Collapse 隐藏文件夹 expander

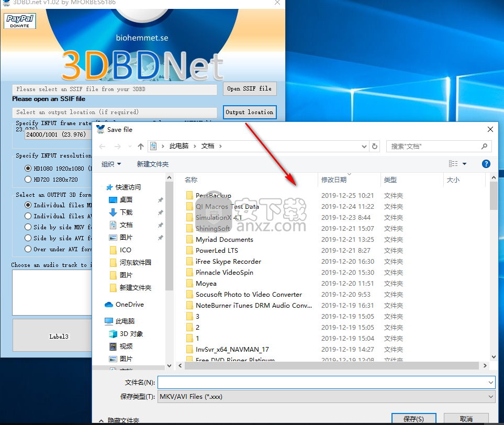tap(101, 420)
